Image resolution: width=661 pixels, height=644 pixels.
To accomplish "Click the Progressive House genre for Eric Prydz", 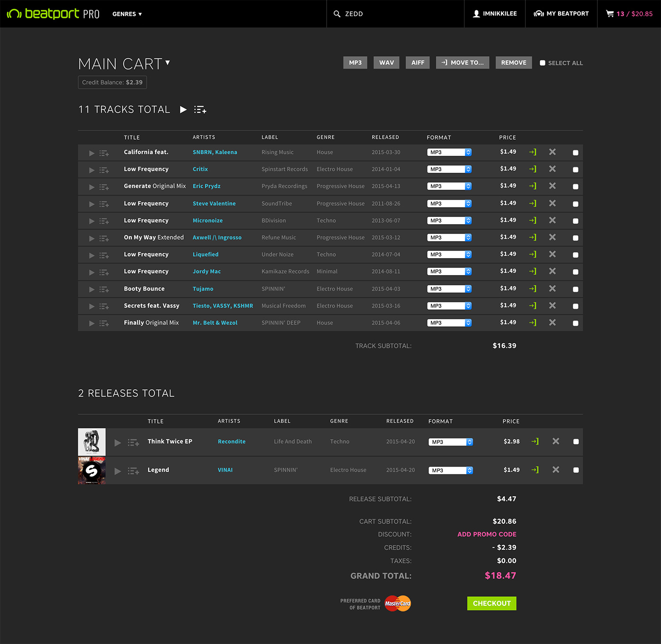I will [x=340, y=186].
